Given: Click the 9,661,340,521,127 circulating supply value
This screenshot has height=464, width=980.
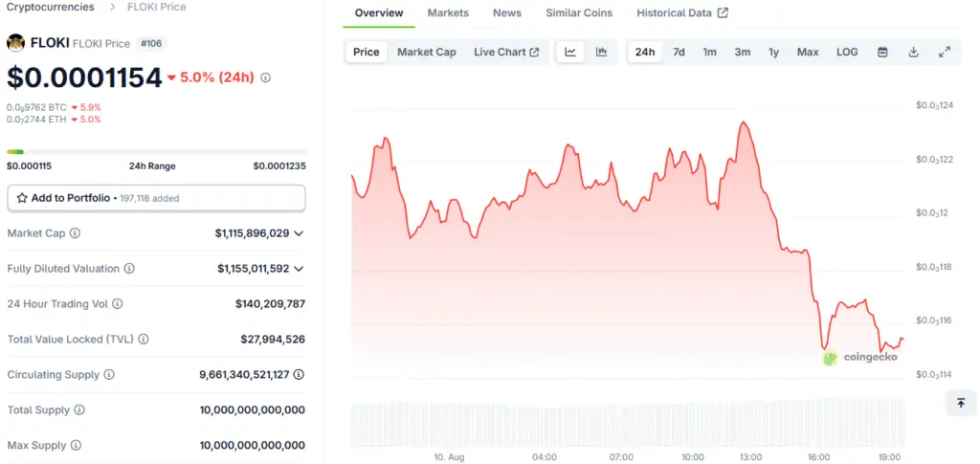Looking at the screenshot, I should (x=244, y=375).
